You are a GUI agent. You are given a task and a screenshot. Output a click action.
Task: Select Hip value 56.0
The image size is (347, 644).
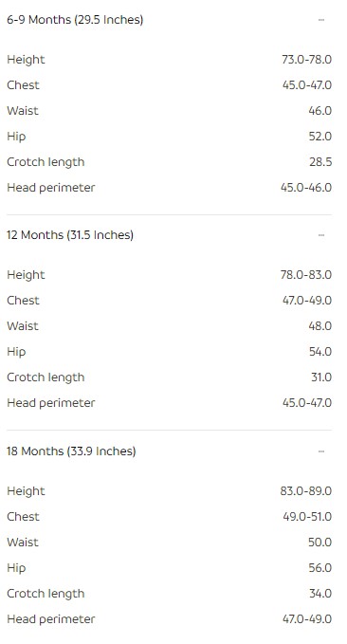320,568
